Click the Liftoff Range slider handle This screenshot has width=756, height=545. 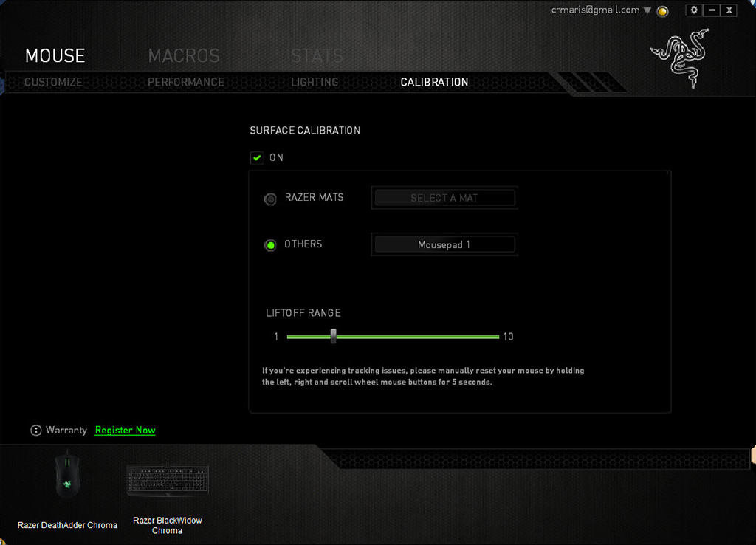click(x=333, y=336)
